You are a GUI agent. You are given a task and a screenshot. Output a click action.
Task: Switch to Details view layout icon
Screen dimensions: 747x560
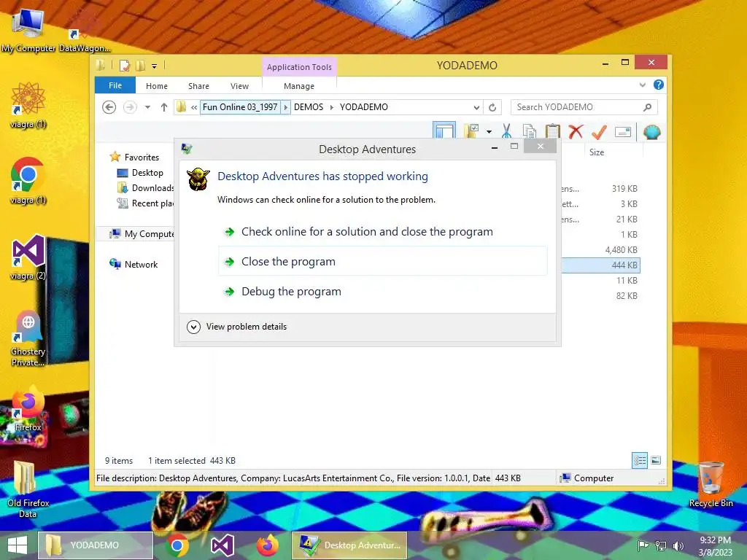640,461
